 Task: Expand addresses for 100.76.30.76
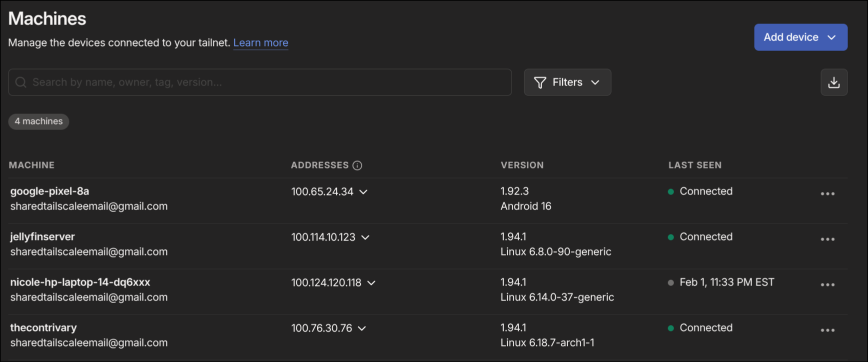(362, 328)
